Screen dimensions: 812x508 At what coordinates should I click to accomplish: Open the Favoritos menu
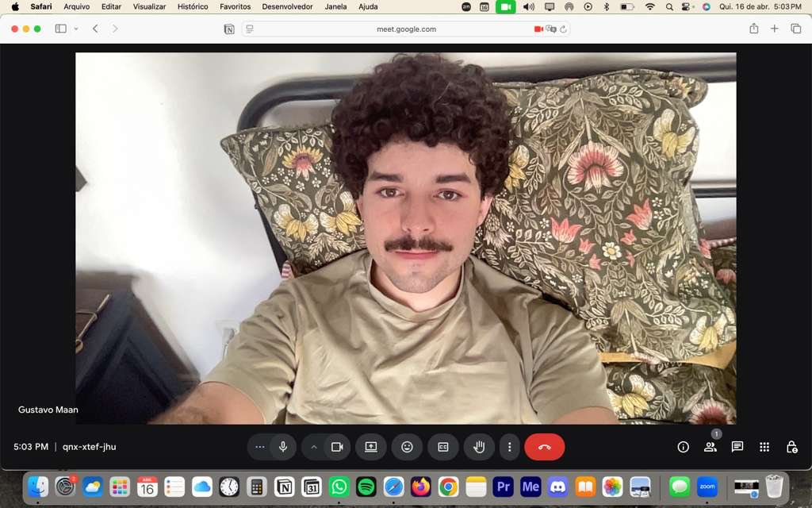[x=235, y=6]
